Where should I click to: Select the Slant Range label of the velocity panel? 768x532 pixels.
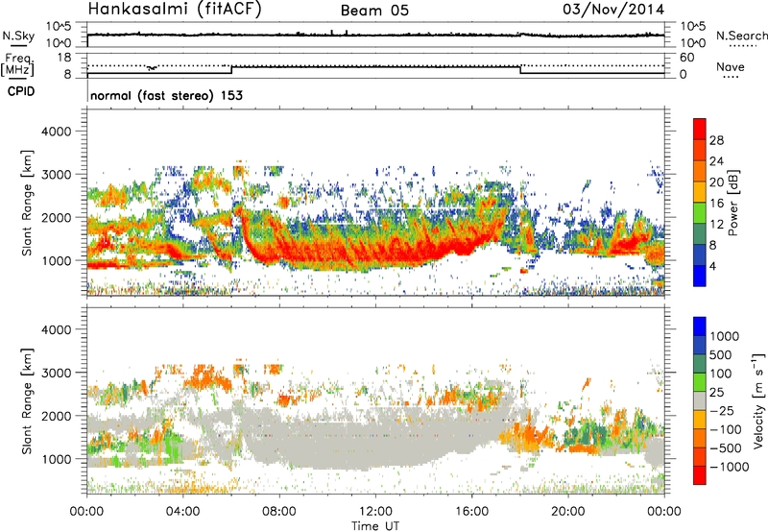point(27,400)
